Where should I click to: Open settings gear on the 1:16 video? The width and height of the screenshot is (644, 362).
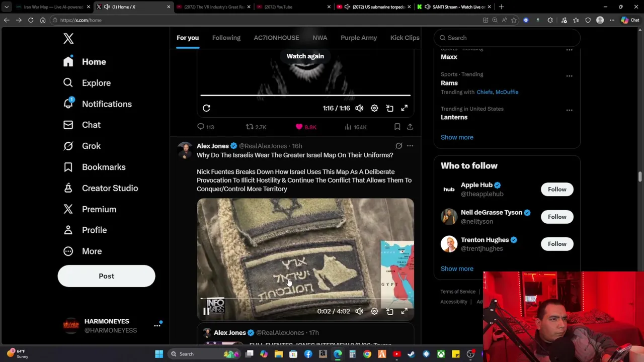374,108
